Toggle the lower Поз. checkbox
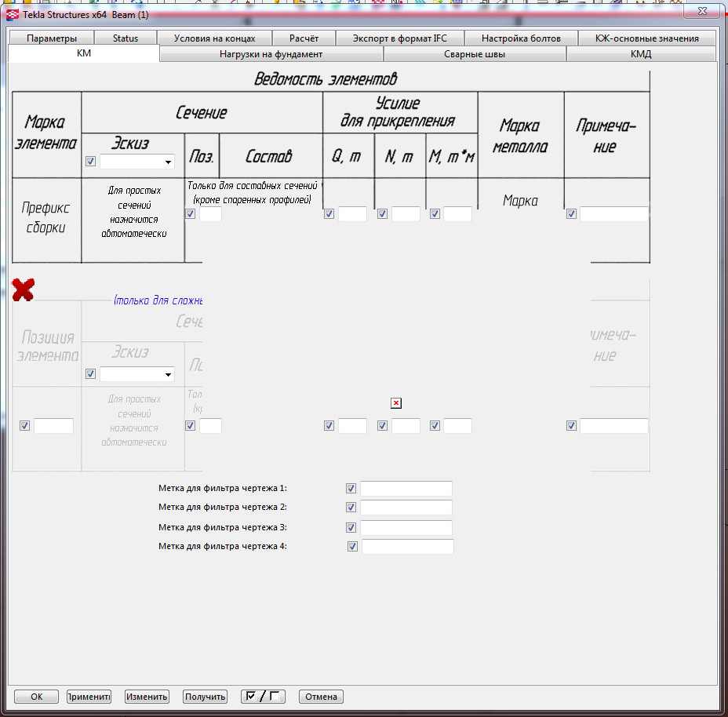 (x=191, y=426)
